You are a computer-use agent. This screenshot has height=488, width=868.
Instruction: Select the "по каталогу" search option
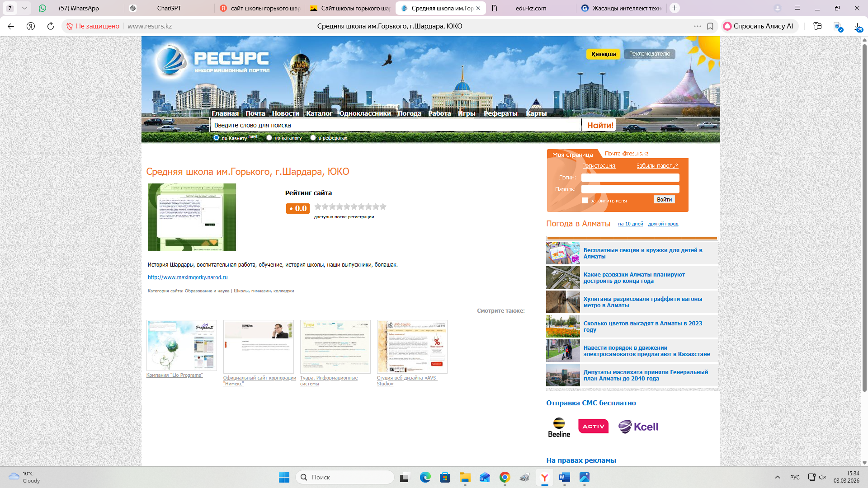(x=269, y=138)
